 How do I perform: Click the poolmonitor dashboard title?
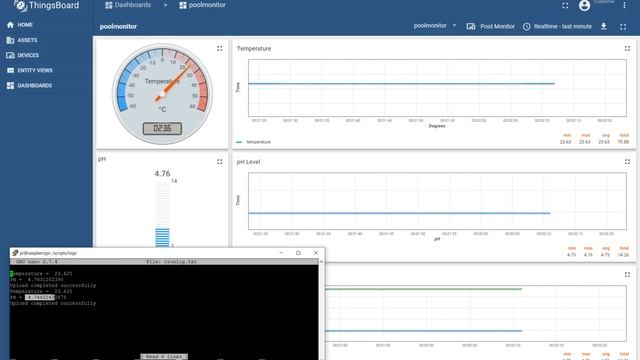click(118, 27)
